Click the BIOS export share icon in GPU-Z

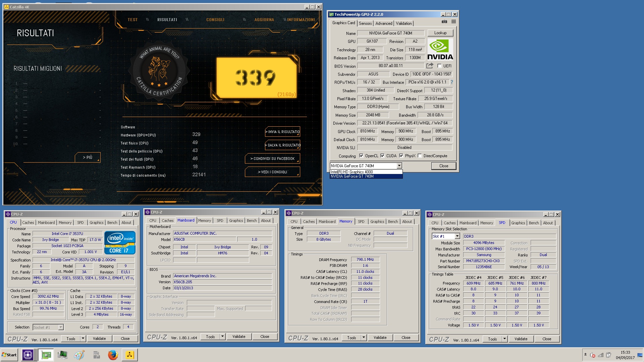coord(430,66)
